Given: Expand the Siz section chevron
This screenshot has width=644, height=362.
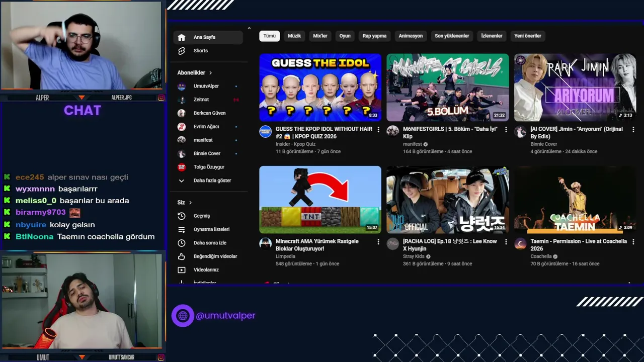Looking at the screenshot, I should pos(190,203).
